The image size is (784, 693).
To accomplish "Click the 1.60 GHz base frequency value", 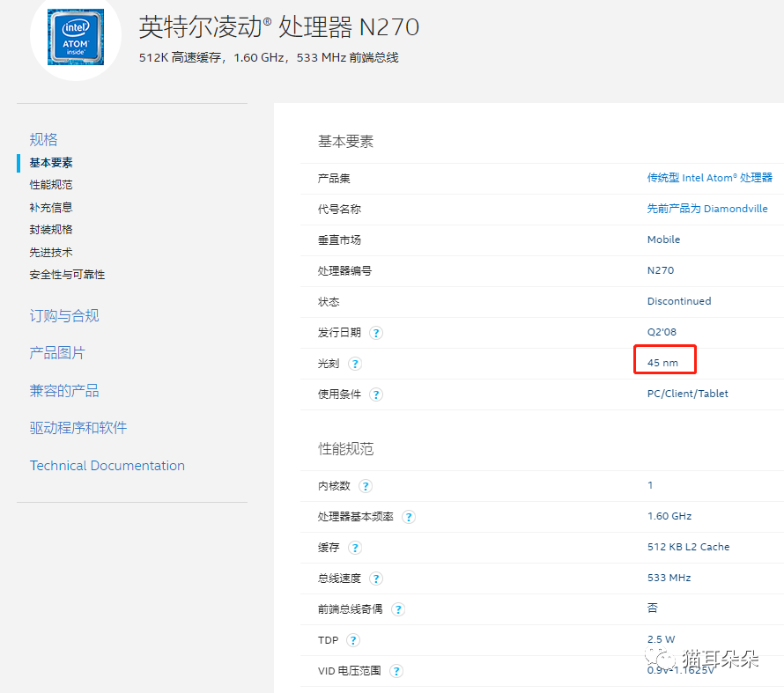I will 669,516.
